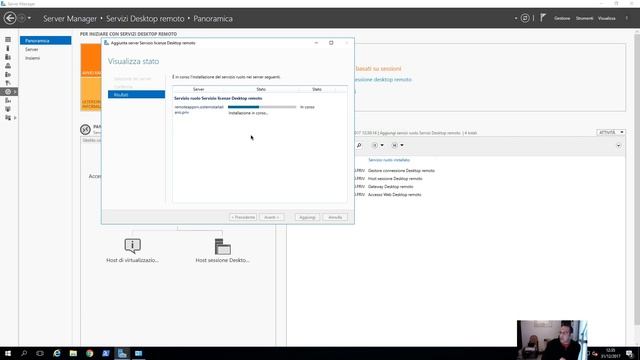Click the Annulla button in the wizard
The height and width of the screenshot is (360, 640).
click(335, 217)
